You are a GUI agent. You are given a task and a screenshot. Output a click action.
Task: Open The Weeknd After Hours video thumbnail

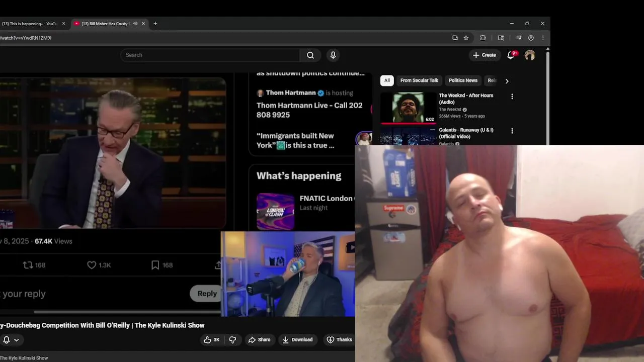coord(409,108)
